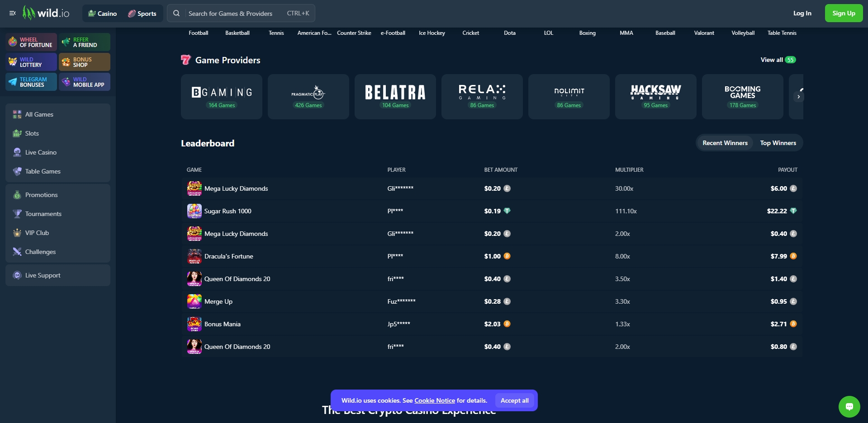Accept all cookies in the banner
Image resolution: width=868 pixels, height=423 pixels.
tap(515, 400)
